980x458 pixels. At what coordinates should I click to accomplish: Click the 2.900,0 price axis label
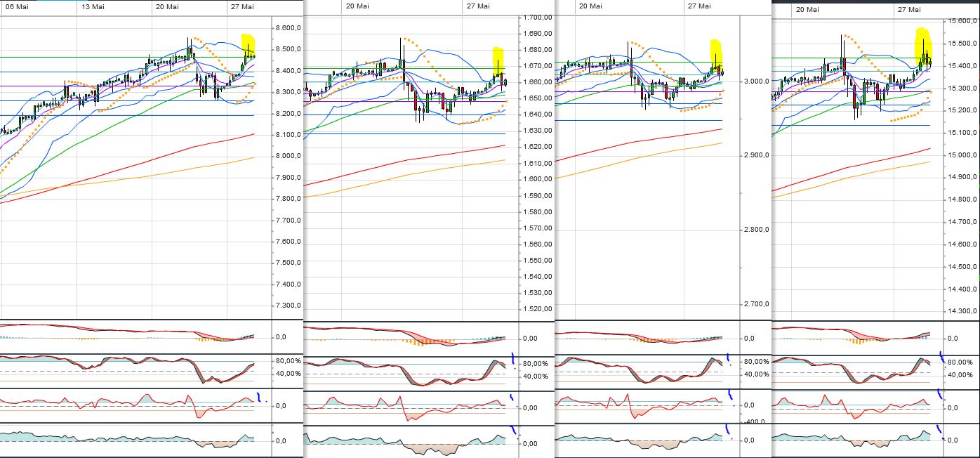[x=756, y=155]
